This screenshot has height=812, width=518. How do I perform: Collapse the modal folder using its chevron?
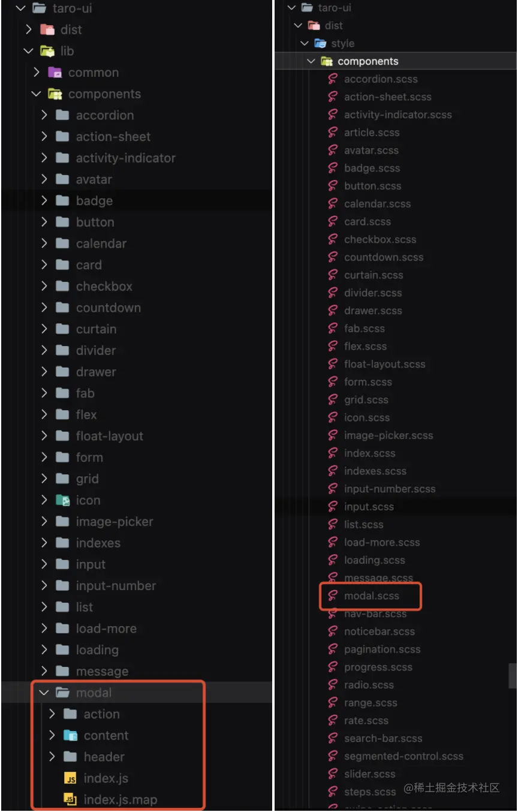point(43,692)
